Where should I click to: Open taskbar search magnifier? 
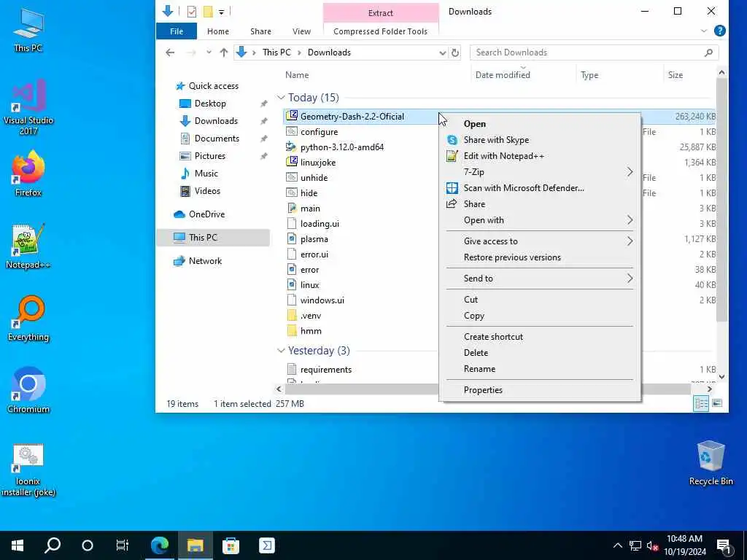pos(53,545)
